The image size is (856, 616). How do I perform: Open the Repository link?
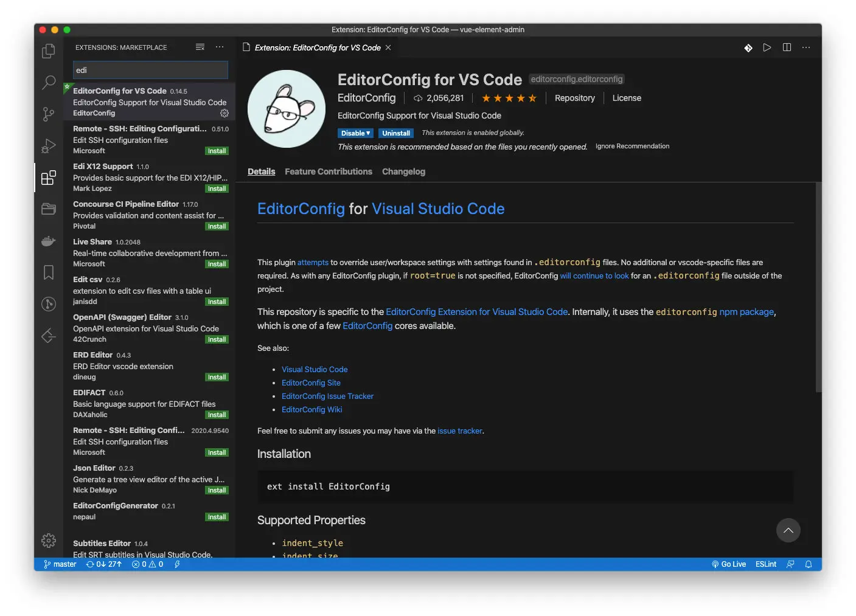click(x=575, y=98)
